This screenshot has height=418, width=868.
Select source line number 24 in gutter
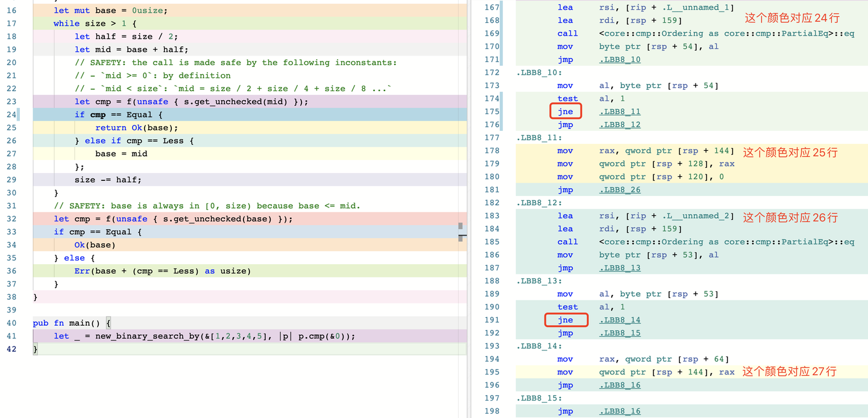click(11, 115)
